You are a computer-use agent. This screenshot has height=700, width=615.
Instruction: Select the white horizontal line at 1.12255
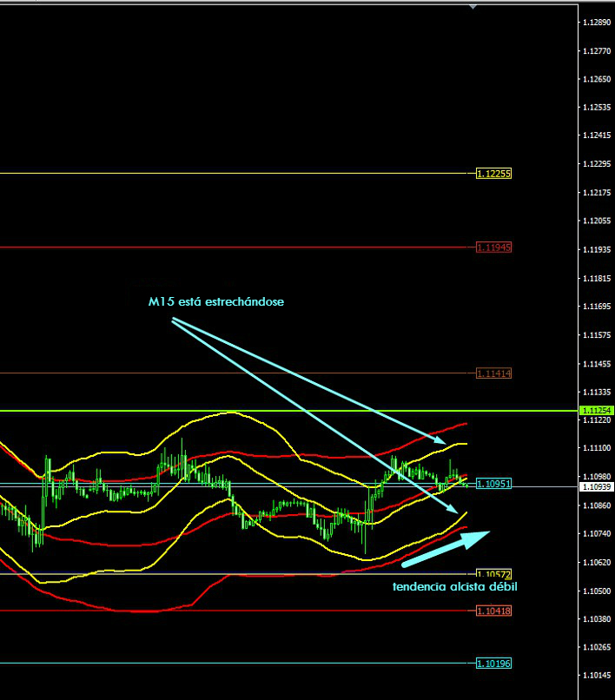click(x=235, y=174)
